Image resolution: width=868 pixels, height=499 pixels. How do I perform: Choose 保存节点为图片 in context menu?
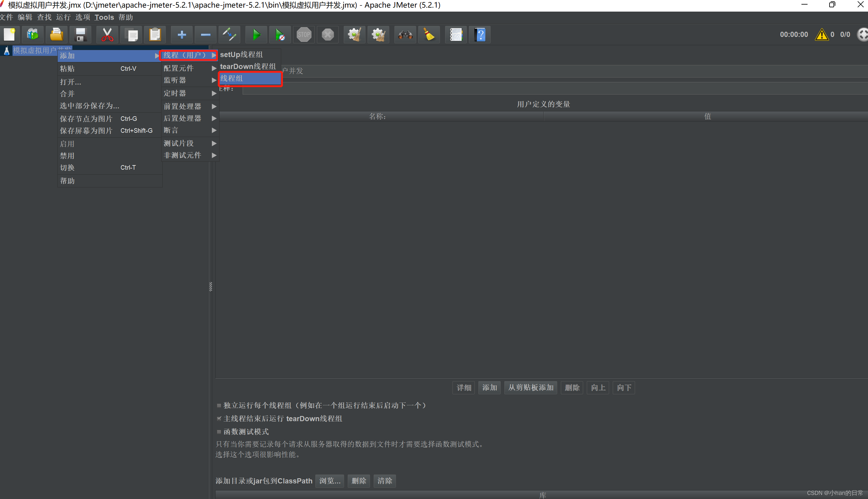tap(109, 119)
